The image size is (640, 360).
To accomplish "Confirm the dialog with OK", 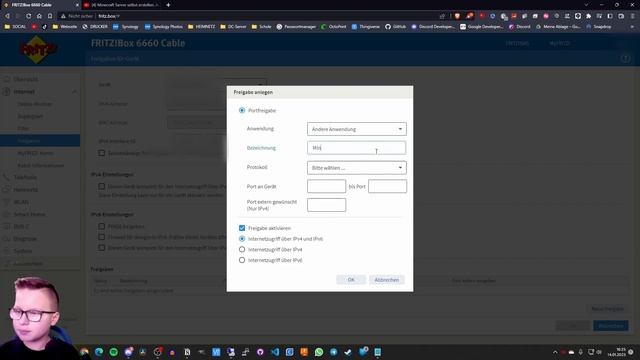I will tap(351, 280).
